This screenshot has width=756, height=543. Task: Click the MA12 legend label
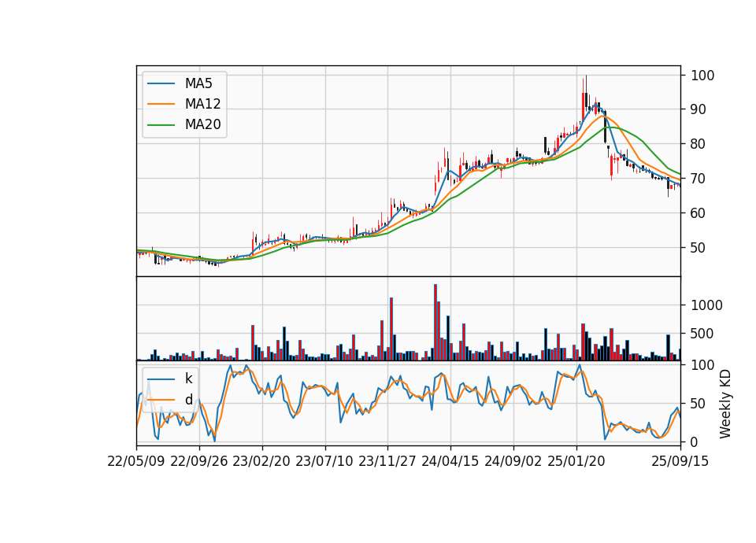click(x=202, y=104)
